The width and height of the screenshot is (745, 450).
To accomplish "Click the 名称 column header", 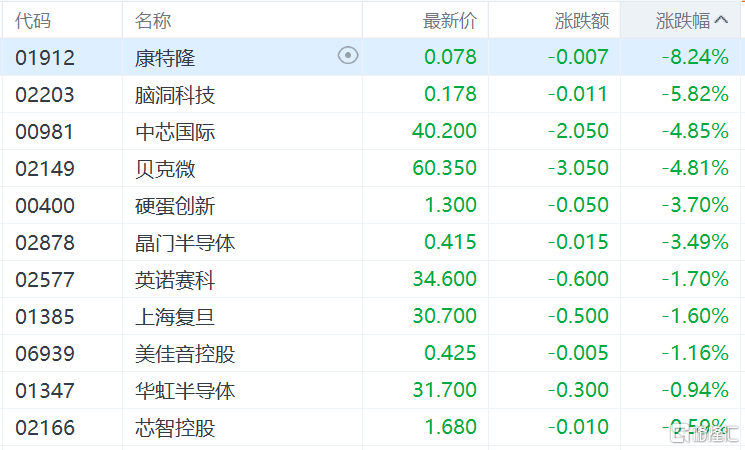I will [x=153, y=20].
